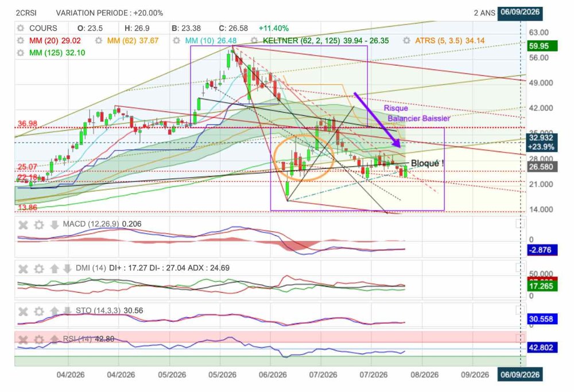Click the opening price O: 23.5
Screen dimensions: 574x392
(90, 28)
